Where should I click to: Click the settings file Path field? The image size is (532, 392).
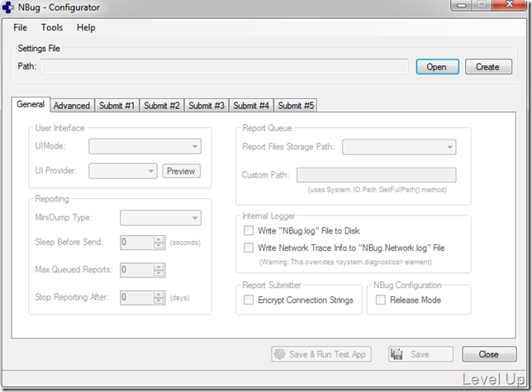pyautogui.click(x=225, y=66)
